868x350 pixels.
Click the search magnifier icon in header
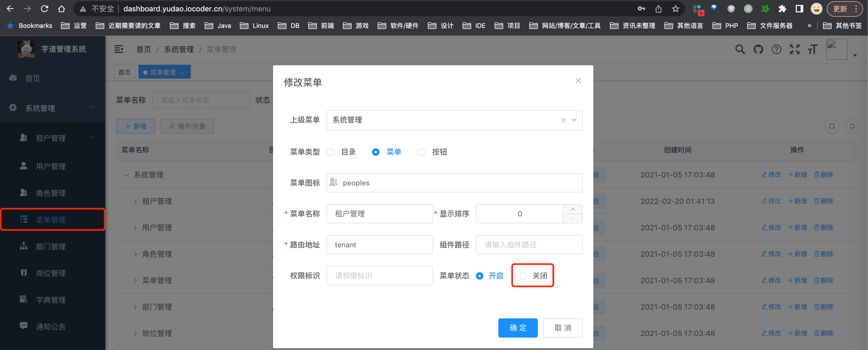coord(740,50)
